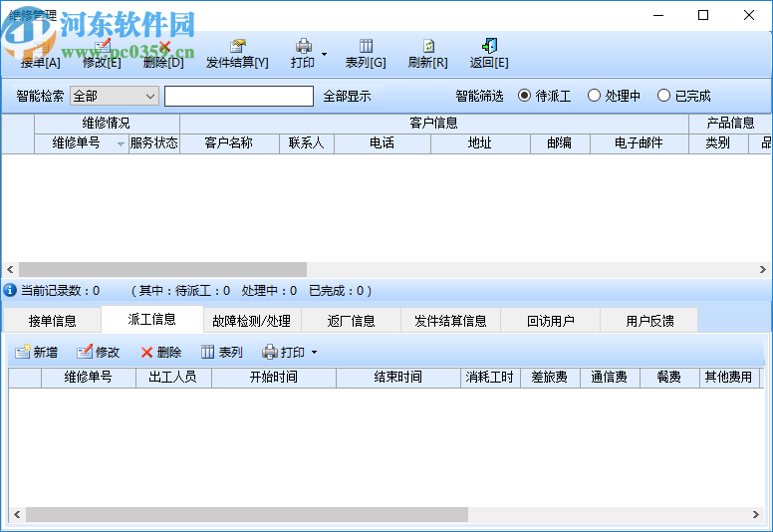Click the lower grid scroll-right arrow
This screenshot has width=773, height=532.
(755, 514)
